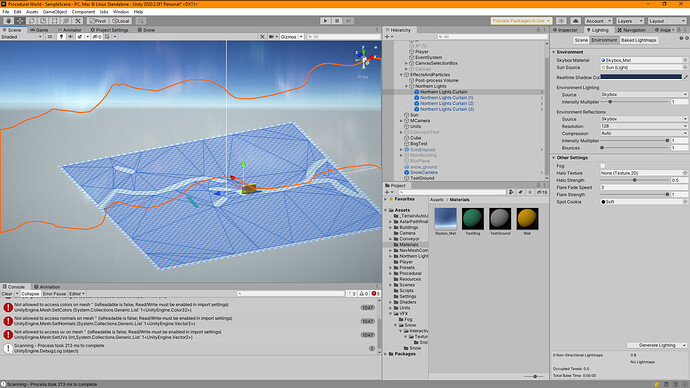690x388 pixels.
Task: Enable the Fog checkbox
Action: (603, 166)
